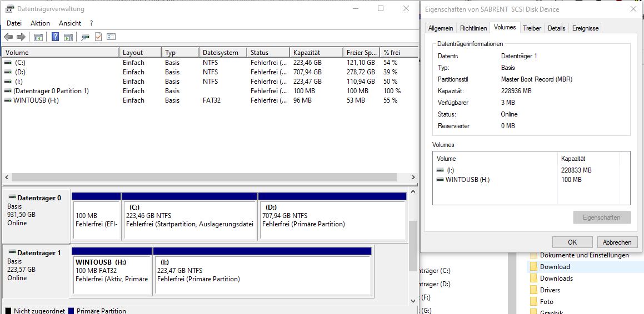Viewport: 644px width, 314px height.
Task: Select the (I:) 223,47 GB NTFS partition block
Action: point(262,271)
